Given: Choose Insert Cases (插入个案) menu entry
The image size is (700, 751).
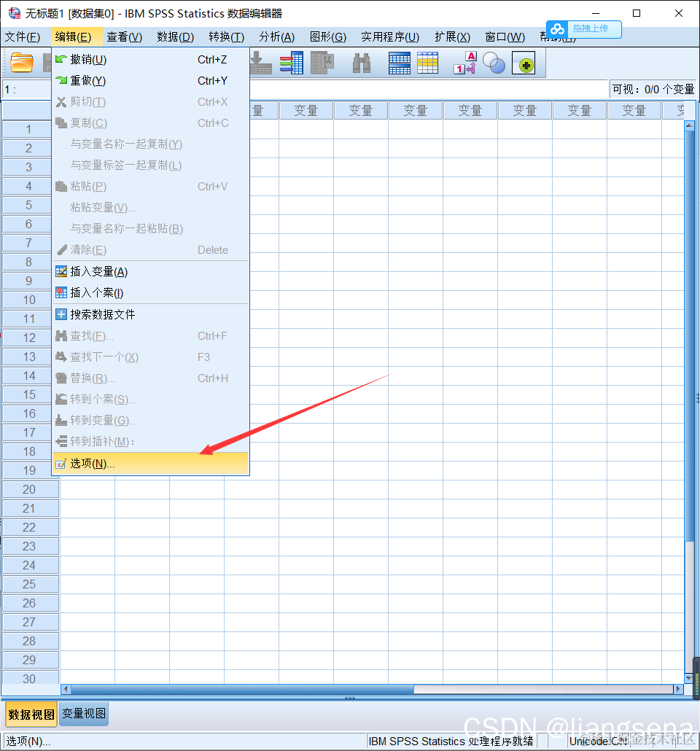Looking at the screenshot, I should [x=150, y=292].
